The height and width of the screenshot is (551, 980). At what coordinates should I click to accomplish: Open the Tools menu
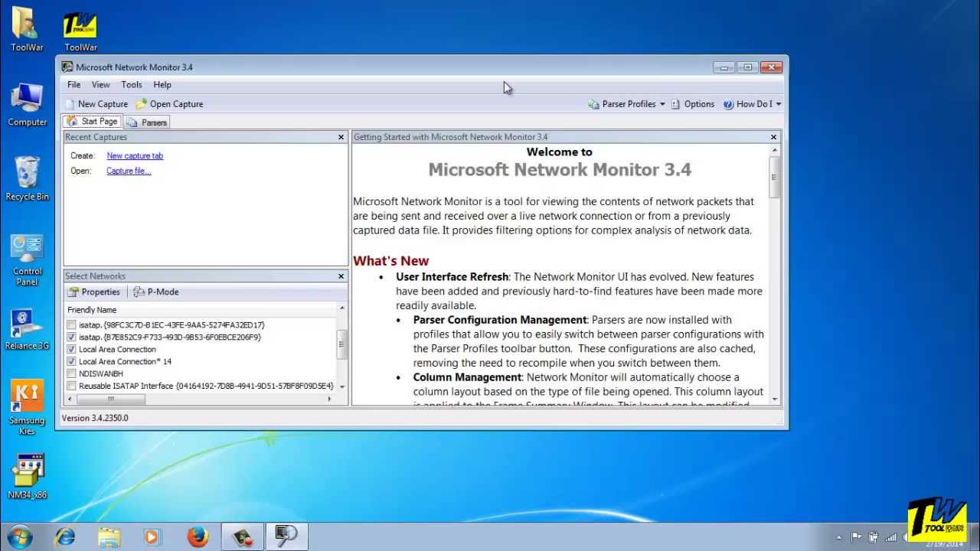point(132,85)
